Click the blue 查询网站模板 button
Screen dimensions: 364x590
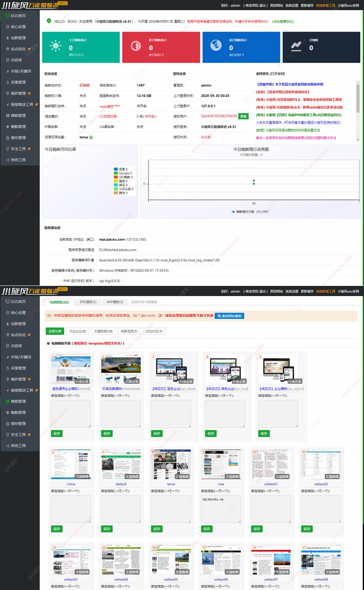click(x=229, y=316)
